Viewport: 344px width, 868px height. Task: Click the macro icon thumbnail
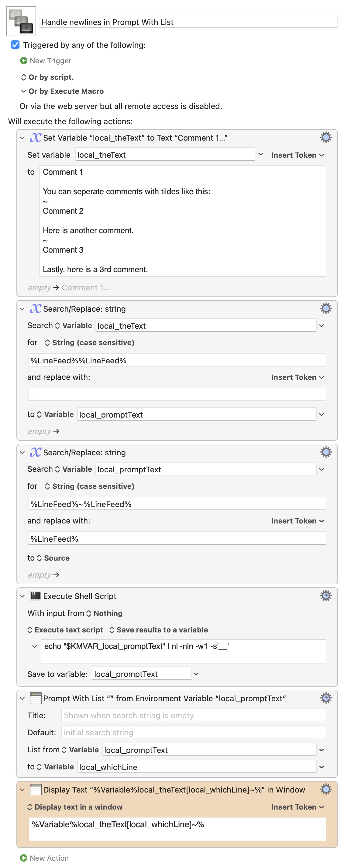(x=21, y=21)
